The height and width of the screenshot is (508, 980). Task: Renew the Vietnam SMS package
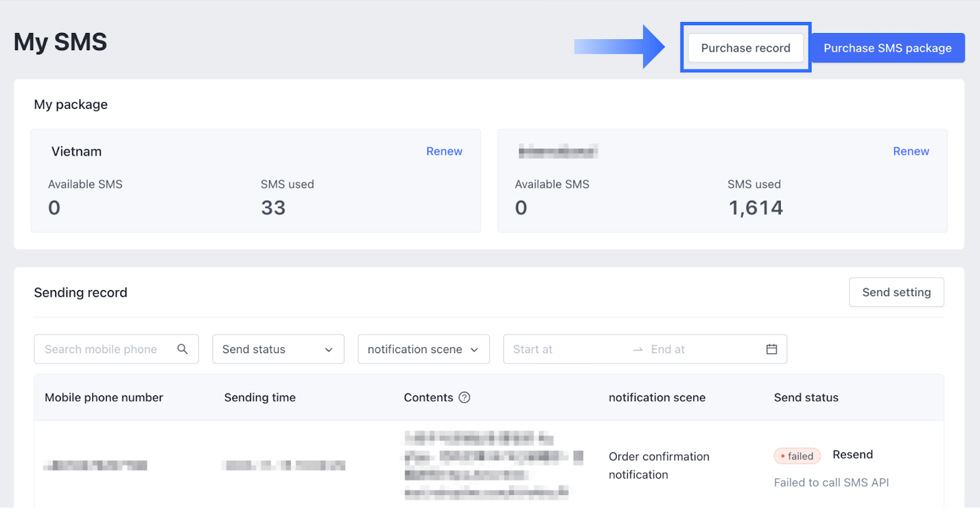coord(444,151)
